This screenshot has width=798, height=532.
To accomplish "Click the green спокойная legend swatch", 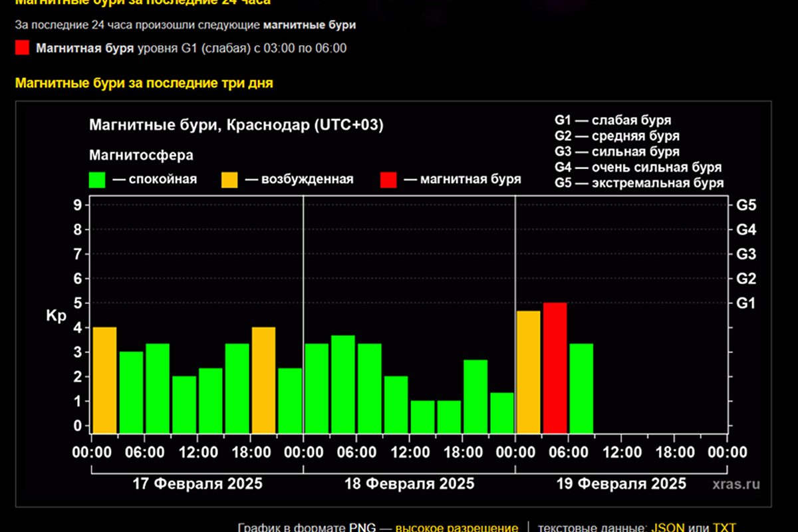I will pos(98,180).
